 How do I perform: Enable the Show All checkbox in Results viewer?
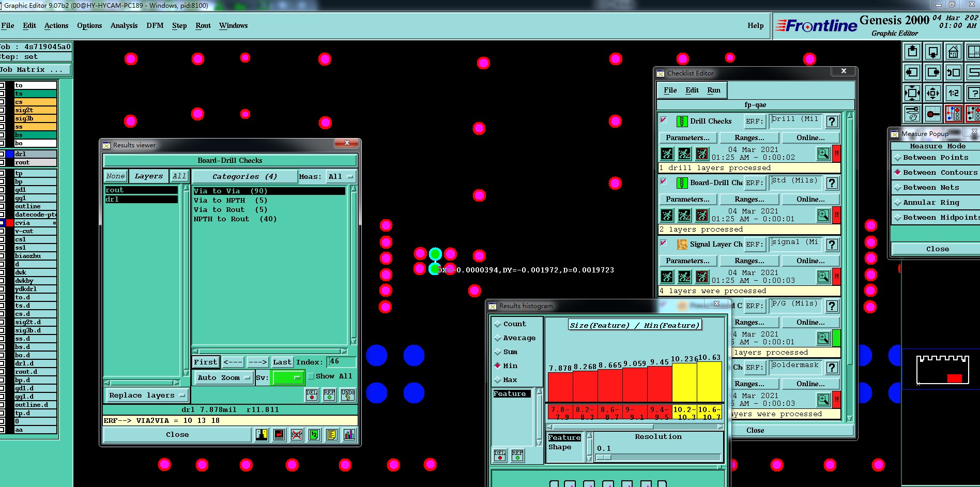pos(311,376)
